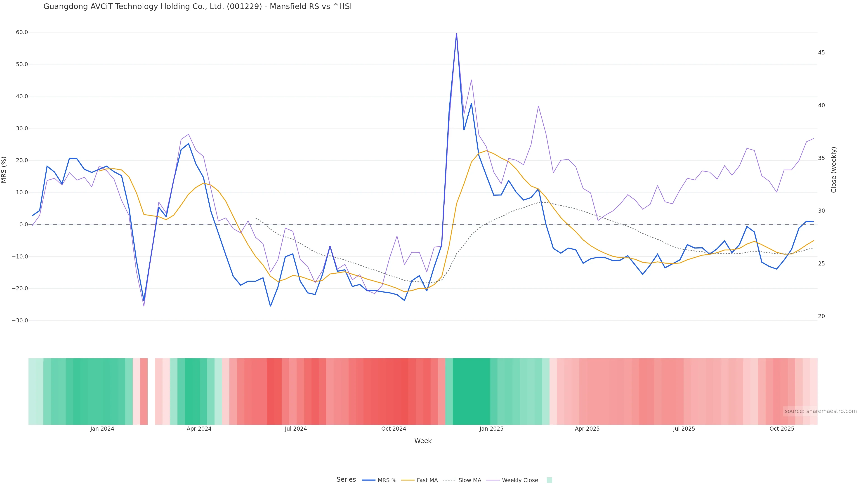Click the Close (weekly) right axis title
Screen dimensions: 868x488
pos(834,170)
